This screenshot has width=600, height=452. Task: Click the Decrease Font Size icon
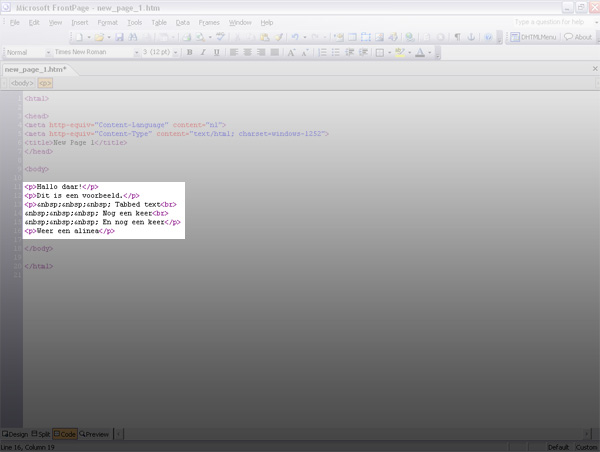pyautogui.click(x=305, y=52)
